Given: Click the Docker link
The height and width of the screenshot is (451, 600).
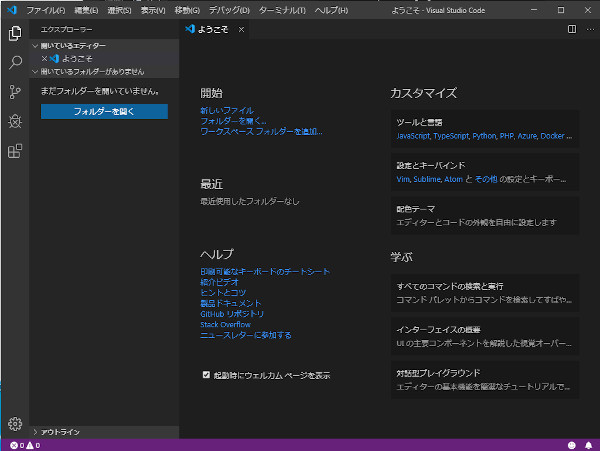Looking at the screenshot, I should (x=552, y=136).
